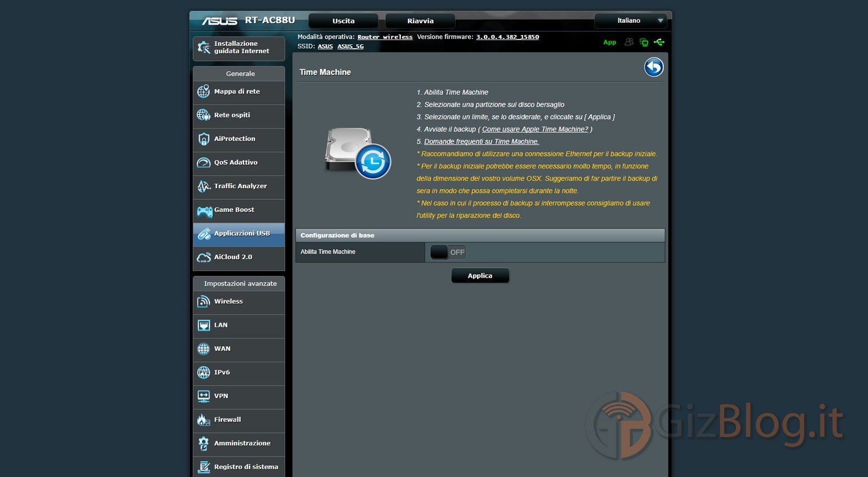Image resolution: width=868 pixels, height=477 pixels.
Task: Click the guest users status icon
Action: (x=629, y=42)
